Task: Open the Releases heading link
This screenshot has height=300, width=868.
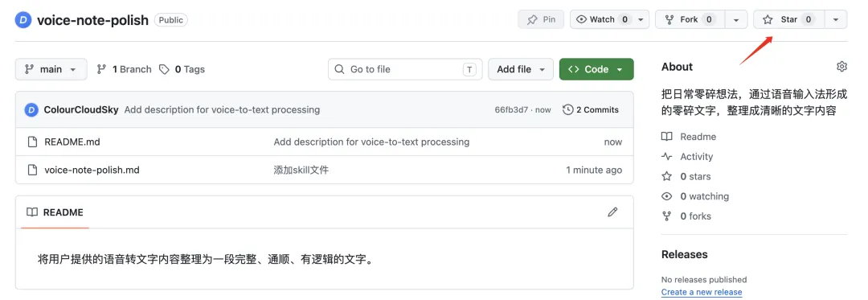Action: pyautogui.click(x=684, y=255)
